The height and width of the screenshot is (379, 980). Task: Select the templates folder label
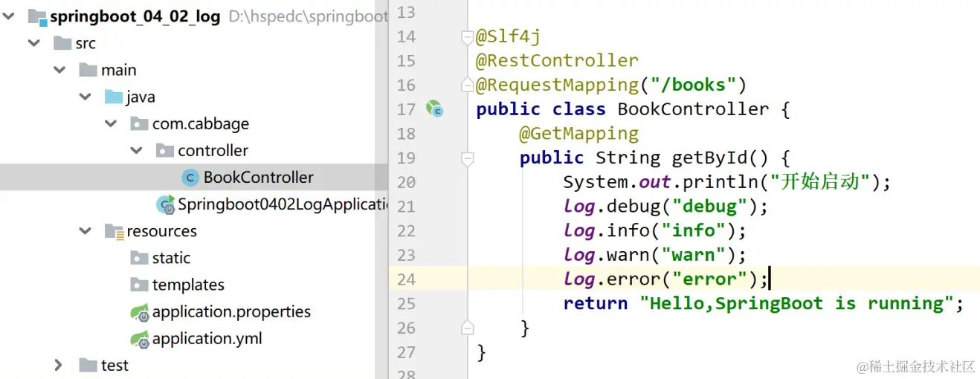[x=188, y=285]
